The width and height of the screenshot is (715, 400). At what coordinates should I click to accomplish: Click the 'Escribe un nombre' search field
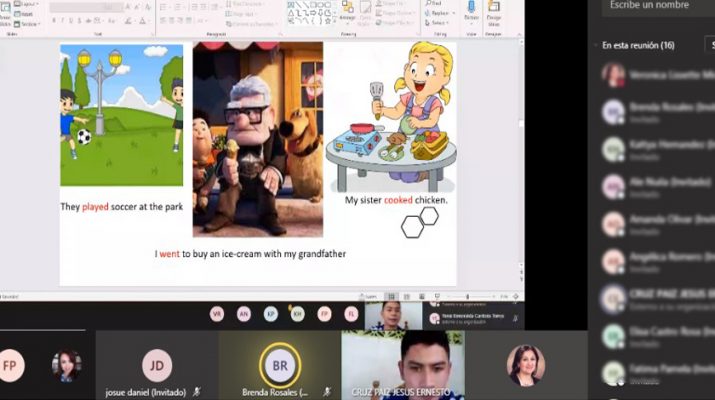click(655, 6)
